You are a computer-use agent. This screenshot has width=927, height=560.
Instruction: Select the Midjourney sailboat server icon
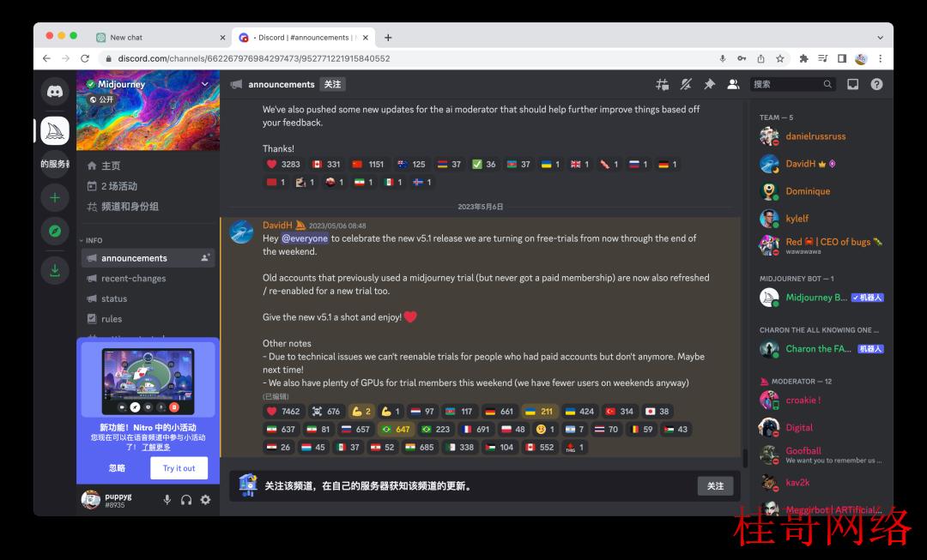[55, 130]
